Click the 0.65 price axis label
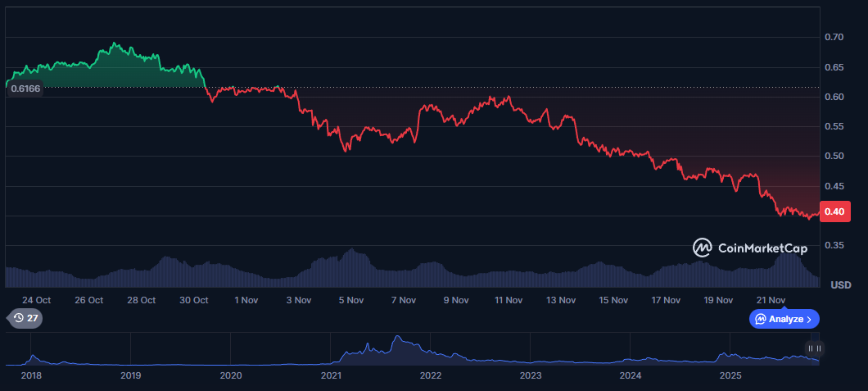 tap(834, 67)
